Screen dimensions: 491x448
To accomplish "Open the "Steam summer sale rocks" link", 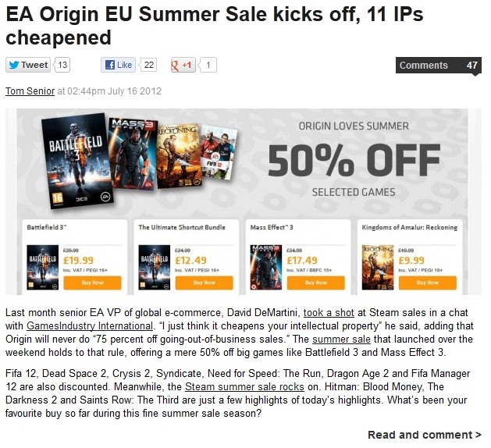I will (244, 386).
